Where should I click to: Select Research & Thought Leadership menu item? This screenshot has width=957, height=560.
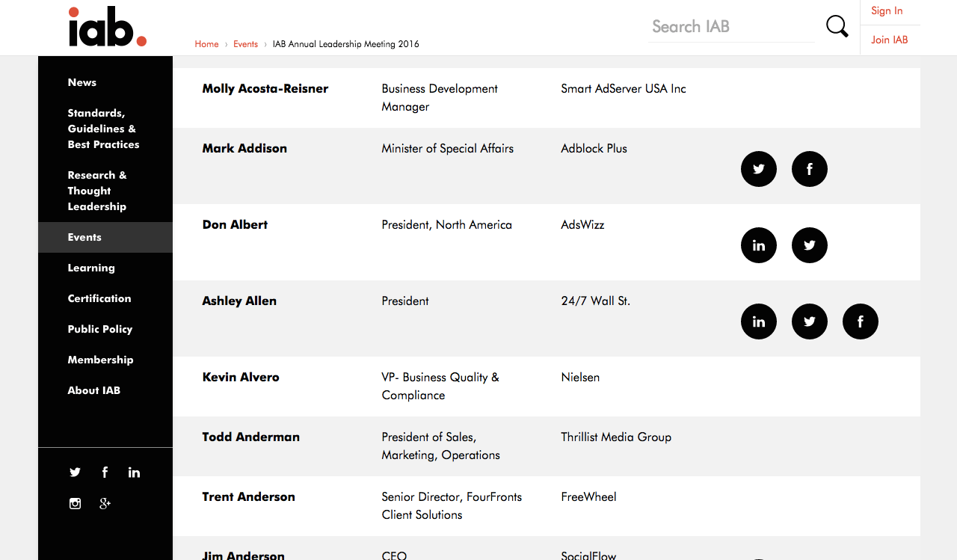[97, 191]
